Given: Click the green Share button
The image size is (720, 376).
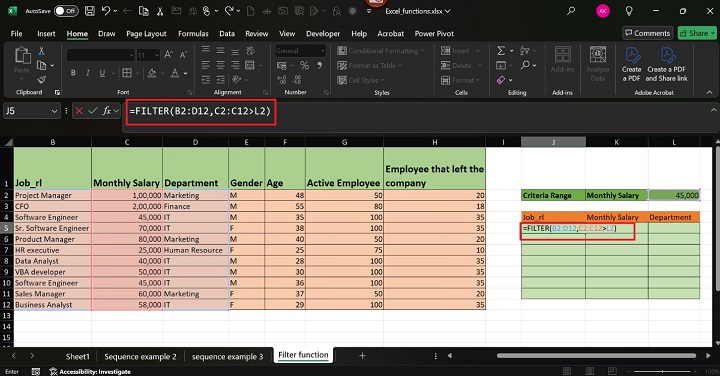Looking at the screenshot, I should (697, 33).
